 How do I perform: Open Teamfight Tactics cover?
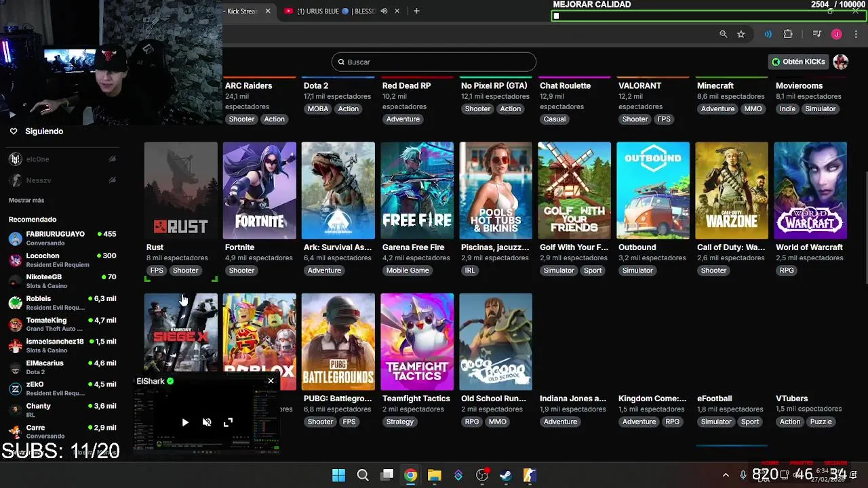click(417, 342)
